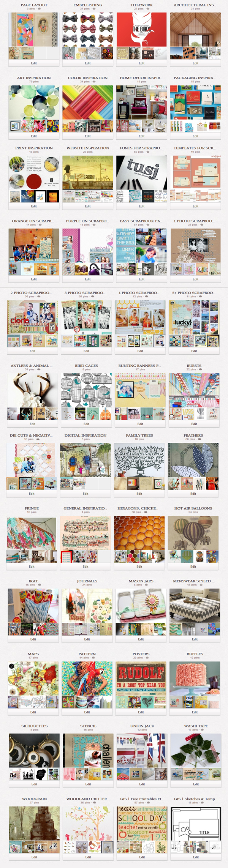This screenshot has height=868, width=228.
Task: Click the group icon beside Embellishing's 37 pins
Action: click(94, 9)
